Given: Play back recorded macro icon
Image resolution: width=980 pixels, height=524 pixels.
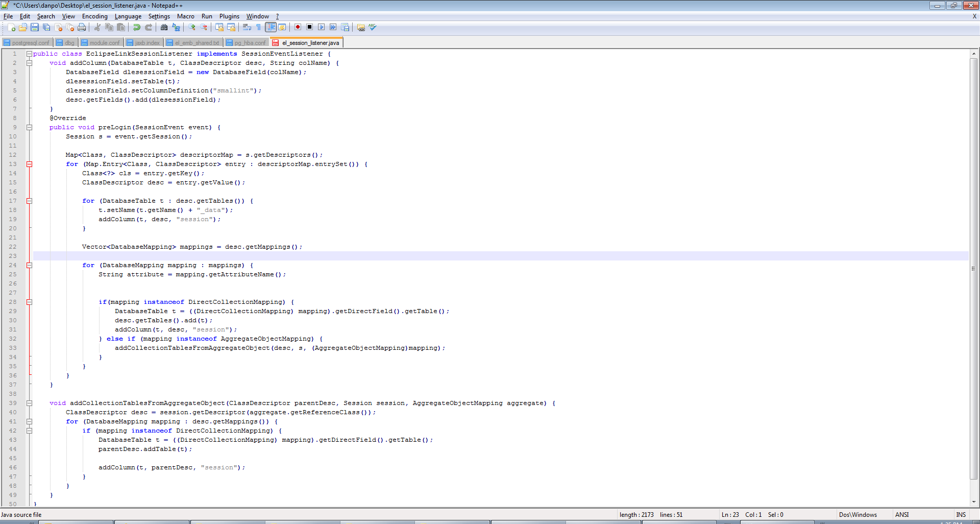Looking at the screenshot, I should point(322,28).
